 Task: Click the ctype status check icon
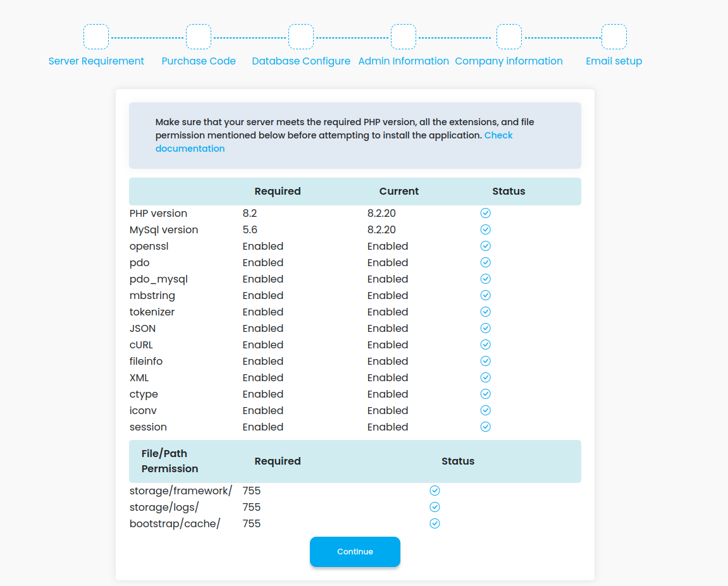tap(485, 394)
